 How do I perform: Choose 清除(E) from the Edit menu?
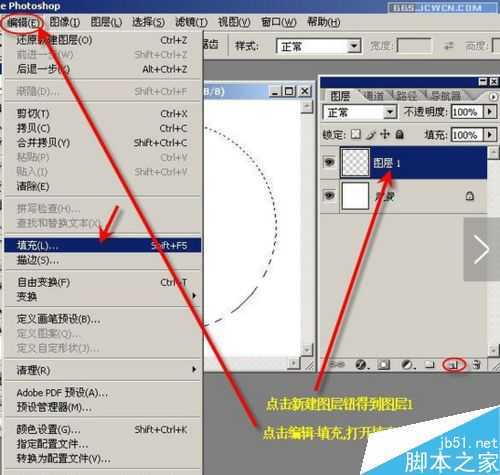(103, 186)
